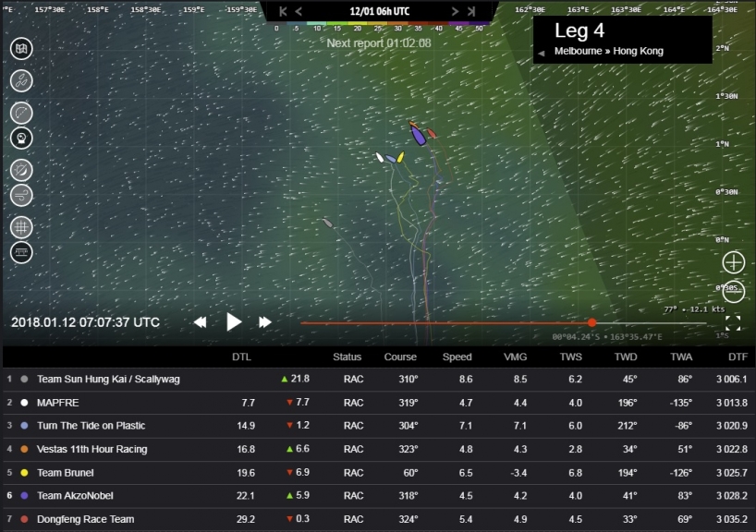The image size is (756, 532).
Task: Play the race replay
Action: coord(234,321)
